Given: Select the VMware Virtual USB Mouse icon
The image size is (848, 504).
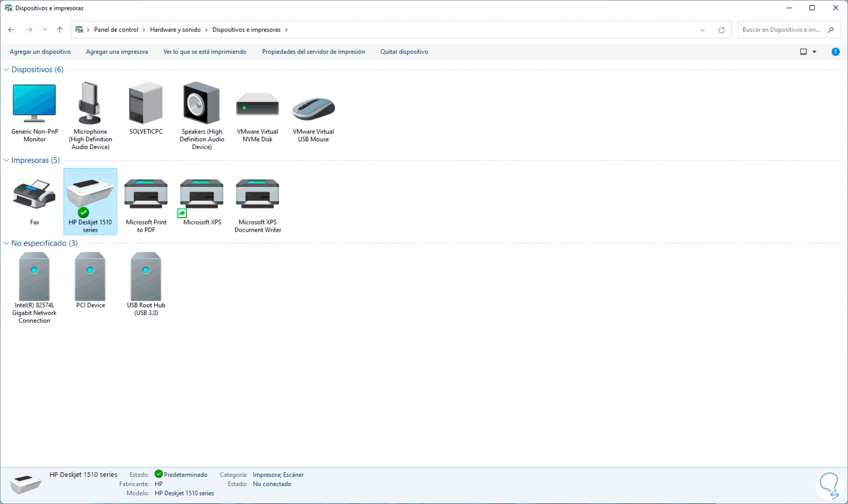Looking at the screenshot, I should point(314,108).
